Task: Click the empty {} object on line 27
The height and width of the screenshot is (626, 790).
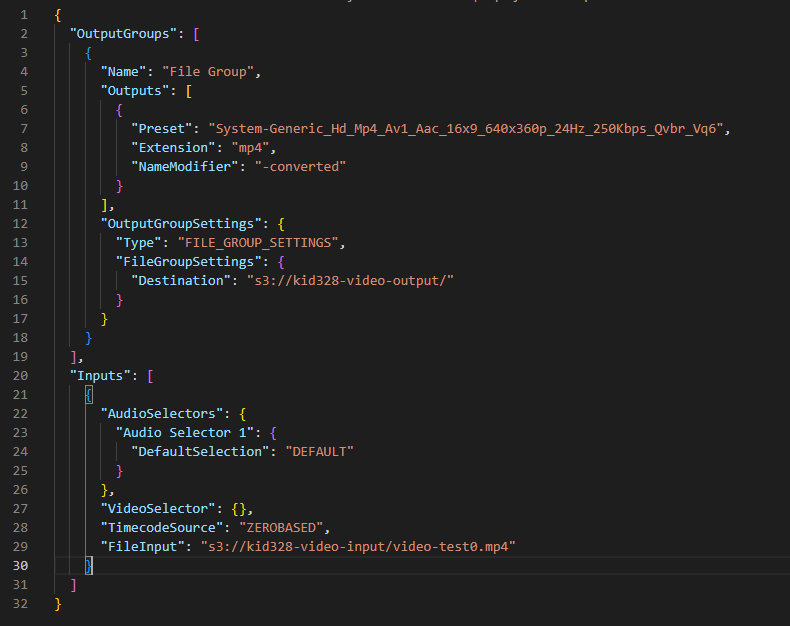Action: tap(239, 509)
